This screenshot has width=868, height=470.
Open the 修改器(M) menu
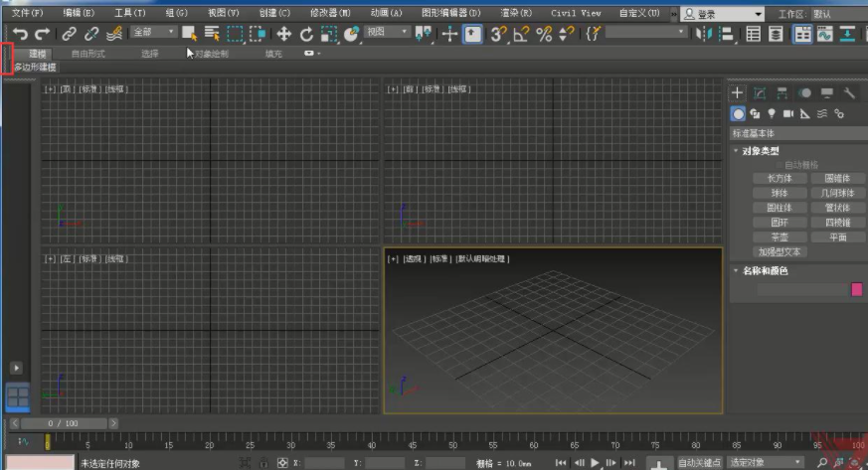[330, 13]
